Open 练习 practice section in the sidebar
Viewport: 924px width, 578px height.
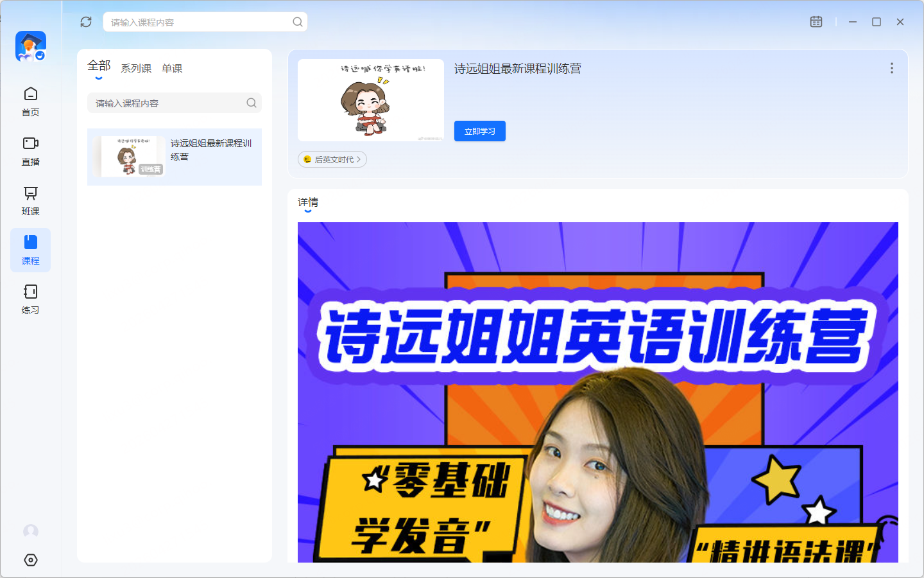(31, 299)
